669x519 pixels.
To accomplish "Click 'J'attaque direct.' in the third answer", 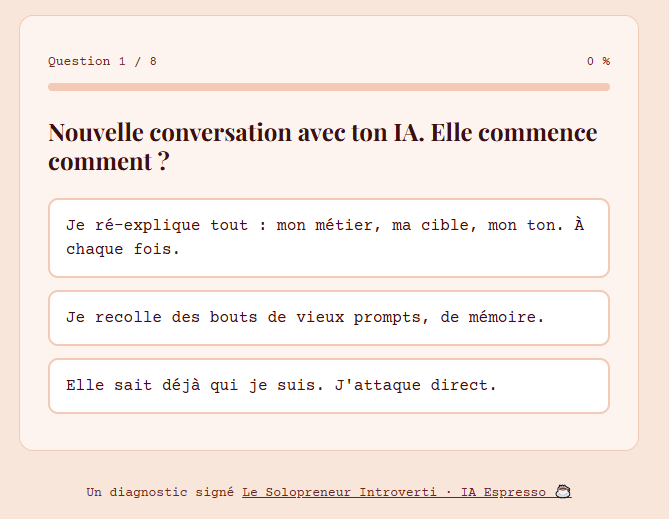I will click(x=416, y=385).
